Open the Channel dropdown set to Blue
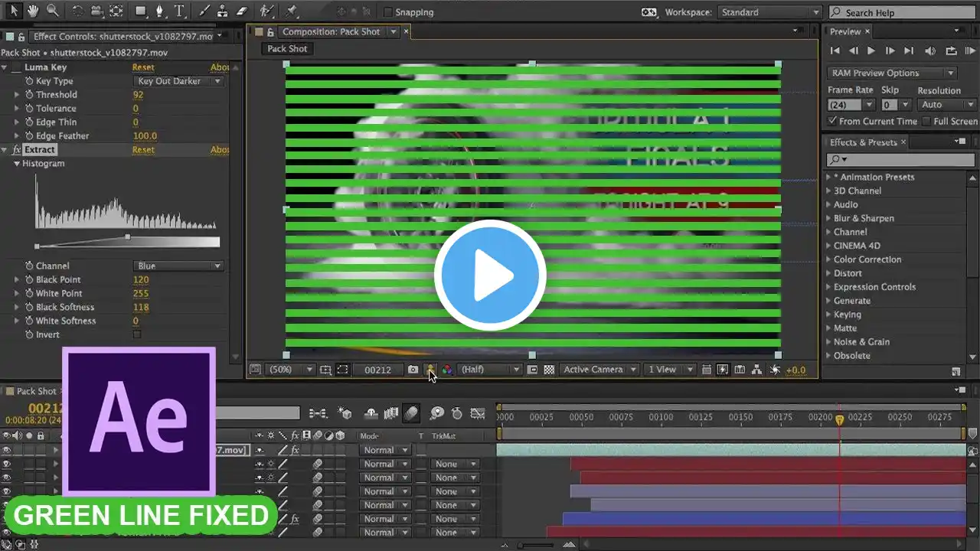 (179, 266)
